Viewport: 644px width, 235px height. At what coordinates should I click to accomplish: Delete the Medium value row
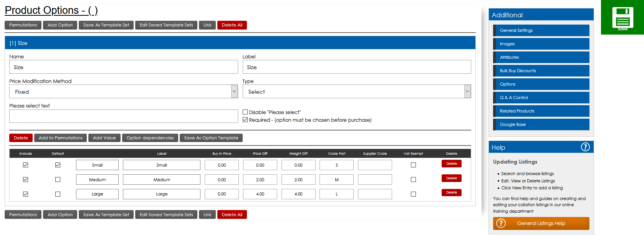[451, 178]
